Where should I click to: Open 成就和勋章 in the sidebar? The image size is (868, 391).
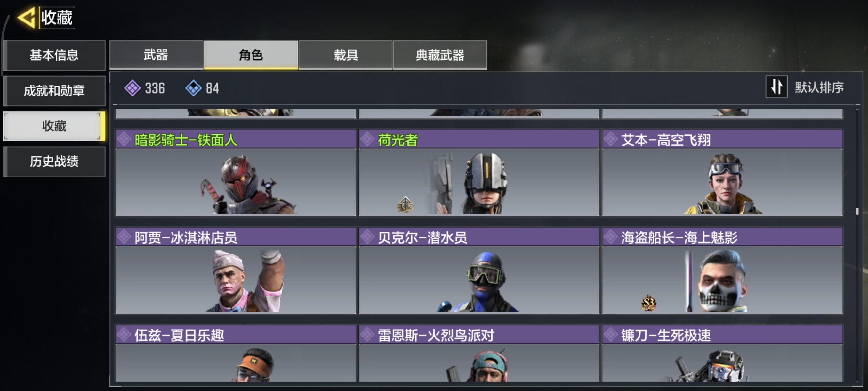coord(54,90)
